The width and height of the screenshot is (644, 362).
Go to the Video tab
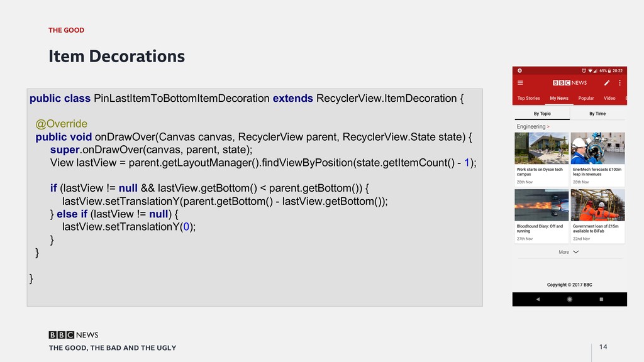[x=609, y=99]
